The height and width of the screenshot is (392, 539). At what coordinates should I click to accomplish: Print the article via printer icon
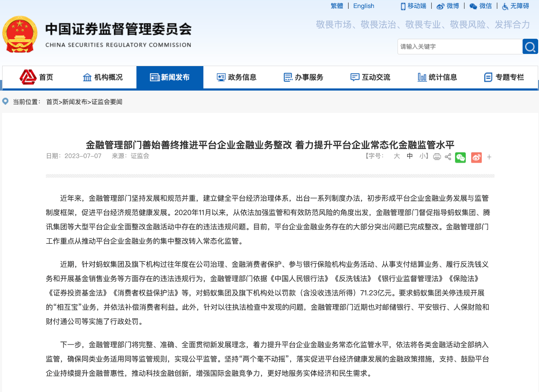437,157
